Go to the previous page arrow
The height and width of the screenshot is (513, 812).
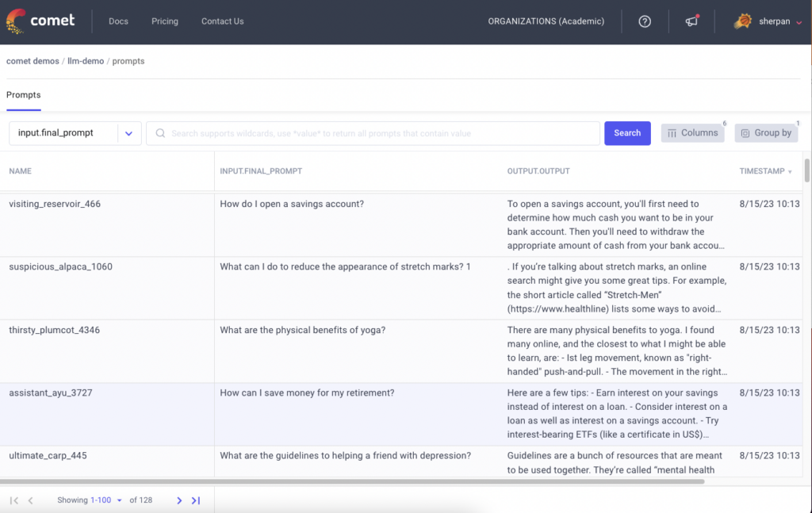(31, 500)
